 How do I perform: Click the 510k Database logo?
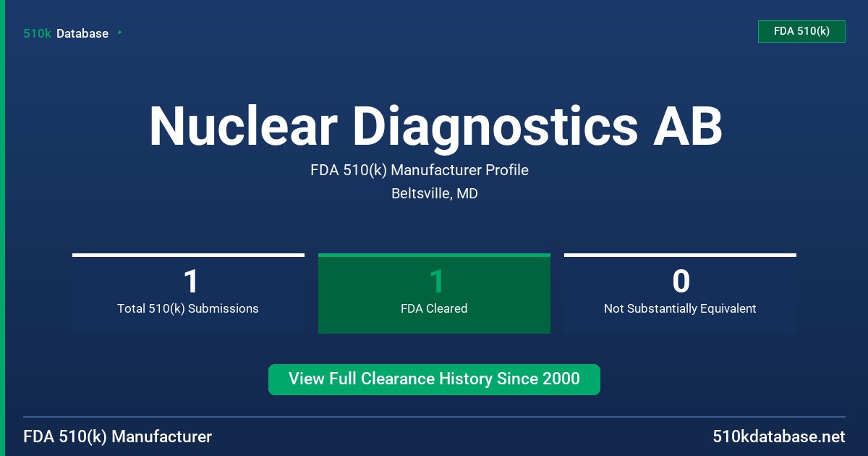click(x=66, y=33)
